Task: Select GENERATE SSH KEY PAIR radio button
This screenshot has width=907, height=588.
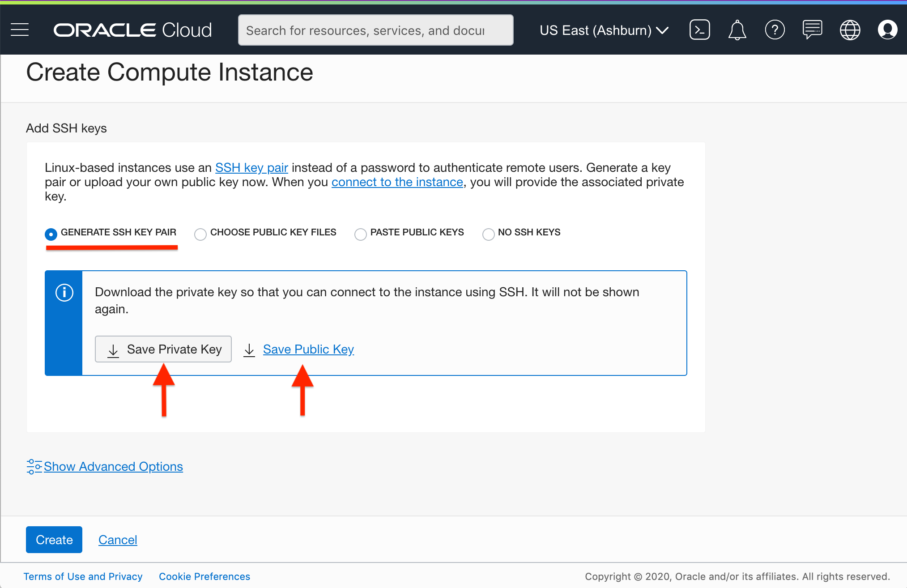Action: pyautogui.click(x=50, y=233)
